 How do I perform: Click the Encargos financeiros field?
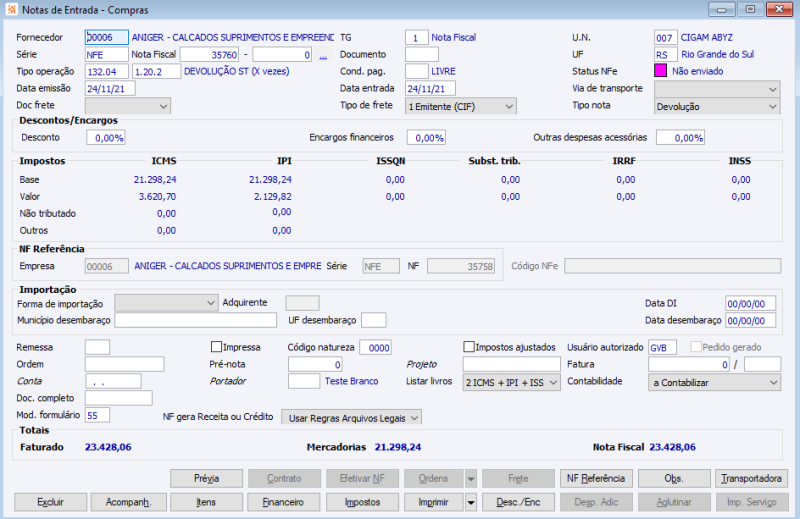tap(426, 138)
